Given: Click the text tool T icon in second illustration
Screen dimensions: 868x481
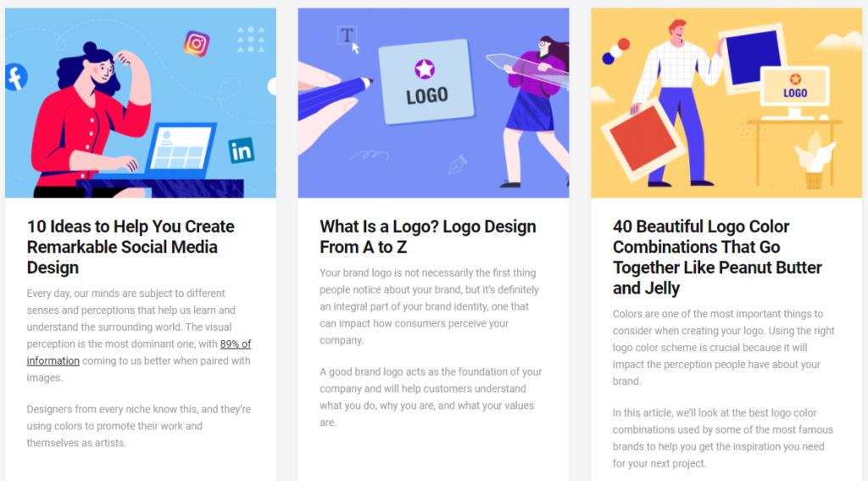Looking at the screenshot, I should [x=347, y=36].
